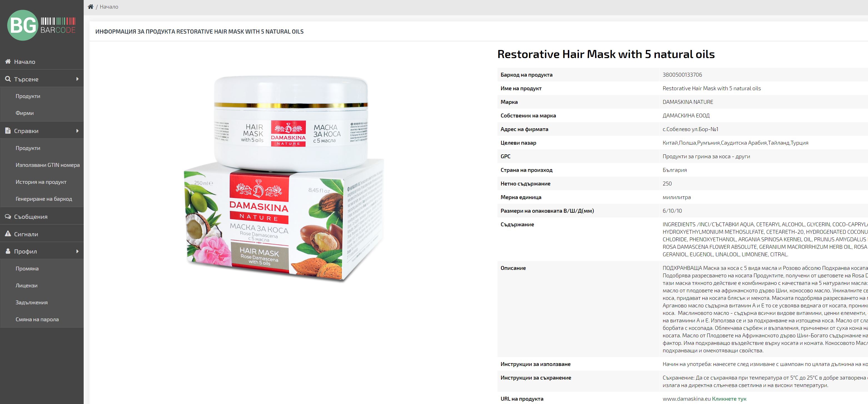Collapse the Справки section arrow
The height and width of the screenshot is (404, 868).
click(78, 131)
